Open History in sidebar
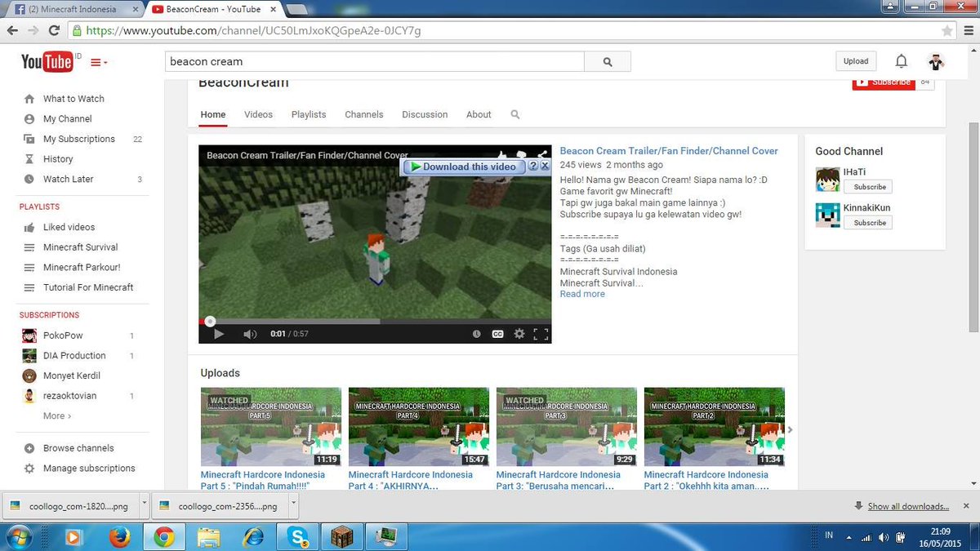980x551 pixels. [58, 159]
